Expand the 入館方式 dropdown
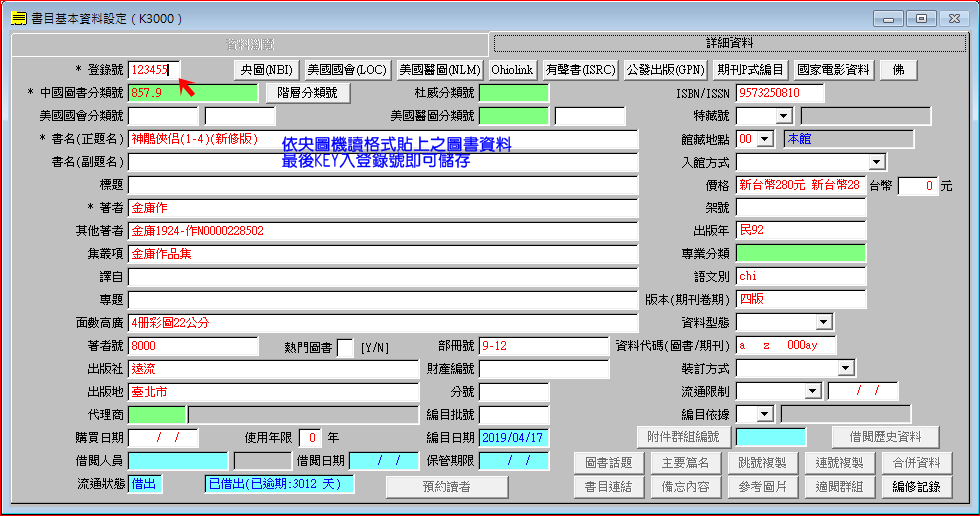Screen dimensions: 980x516 (x=877, y=162)
